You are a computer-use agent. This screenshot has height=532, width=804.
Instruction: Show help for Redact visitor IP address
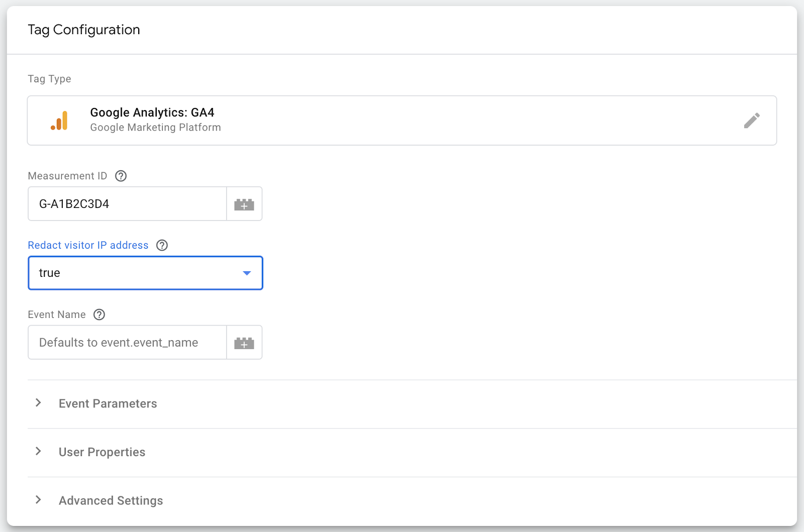[x=162, y=245]
